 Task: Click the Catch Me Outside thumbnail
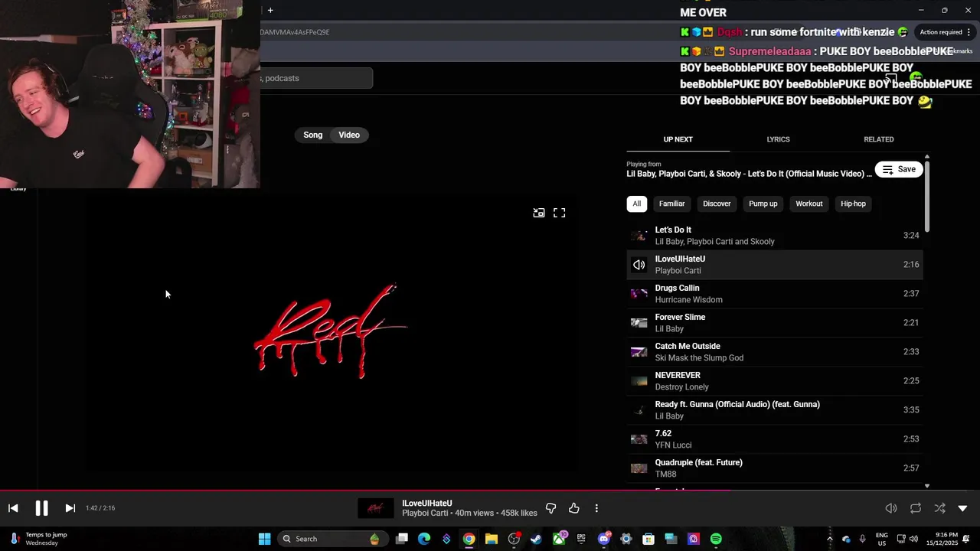point(639,352)
